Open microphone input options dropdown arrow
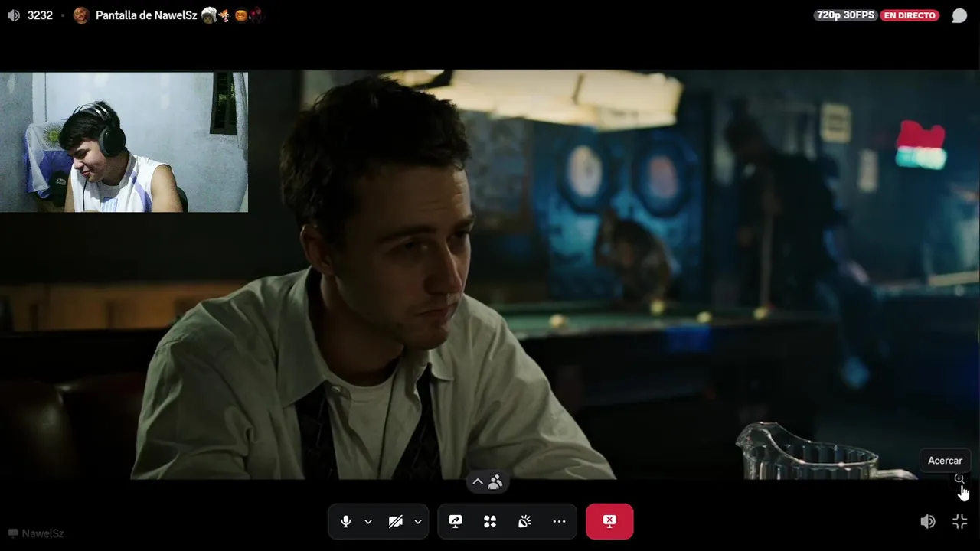This screenshot has width=980, height=551. pyautogui.click(x=368, y=522)
